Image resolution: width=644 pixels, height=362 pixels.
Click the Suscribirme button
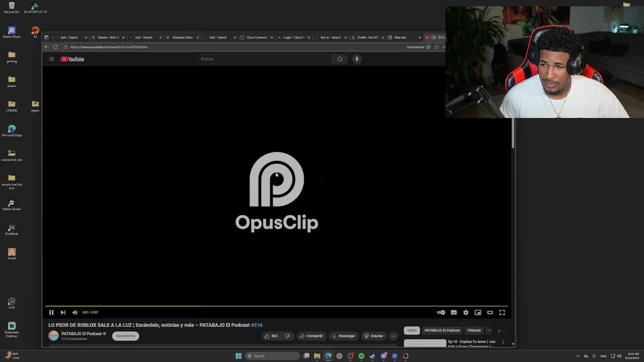125,336
